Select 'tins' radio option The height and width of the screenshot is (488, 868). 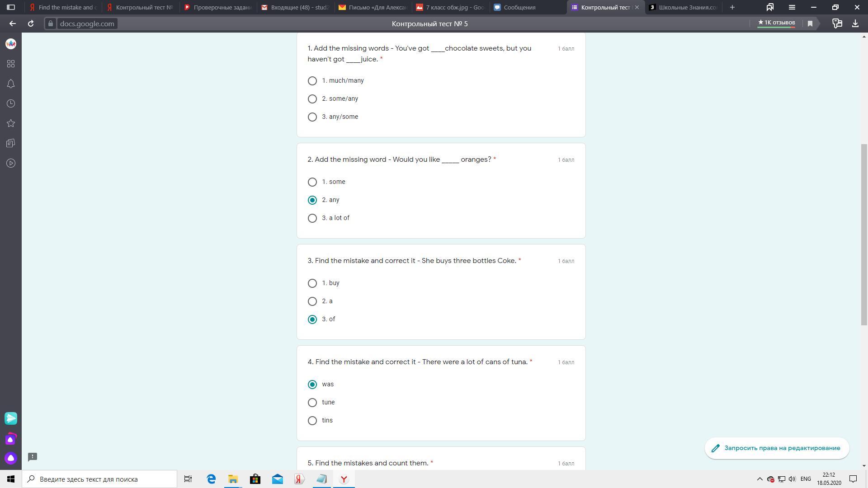coord(312,421)
